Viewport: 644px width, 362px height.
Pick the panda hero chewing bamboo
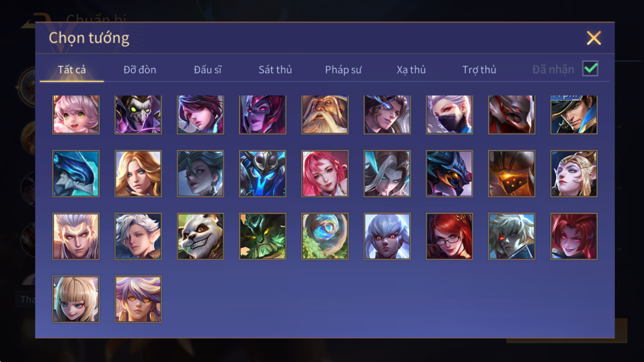pos(200,236)
